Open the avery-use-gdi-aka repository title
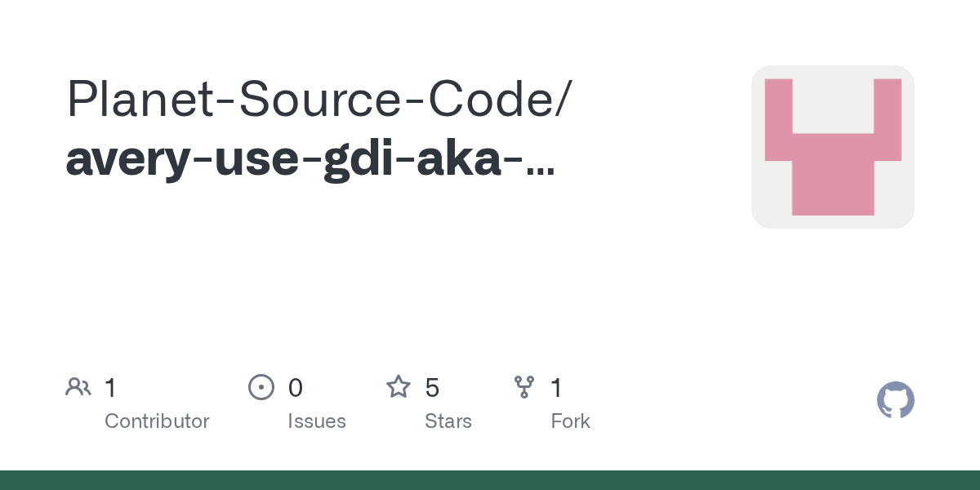This screenshot has width=980, height=490. (x=294, y=160)
